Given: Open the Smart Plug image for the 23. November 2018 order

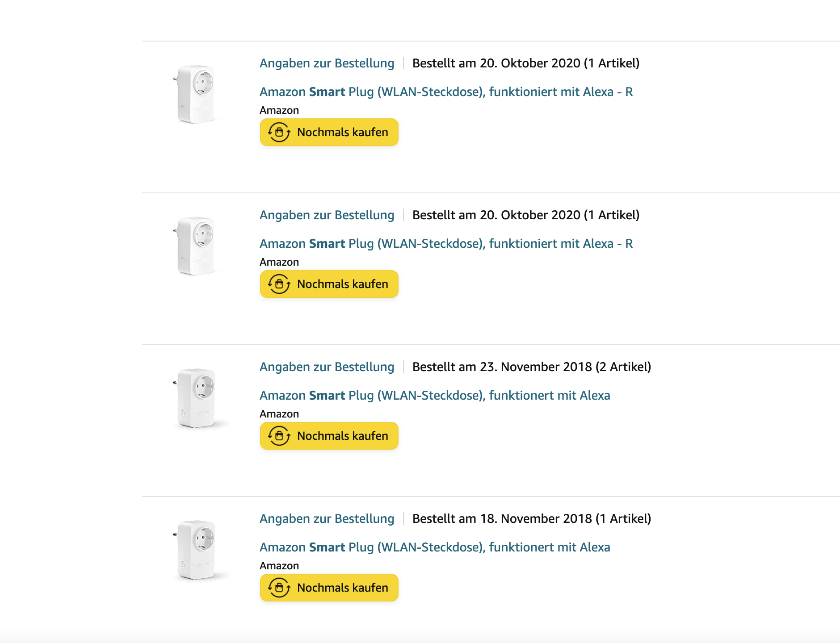Looking at the screenshot, I should (196, 397).
